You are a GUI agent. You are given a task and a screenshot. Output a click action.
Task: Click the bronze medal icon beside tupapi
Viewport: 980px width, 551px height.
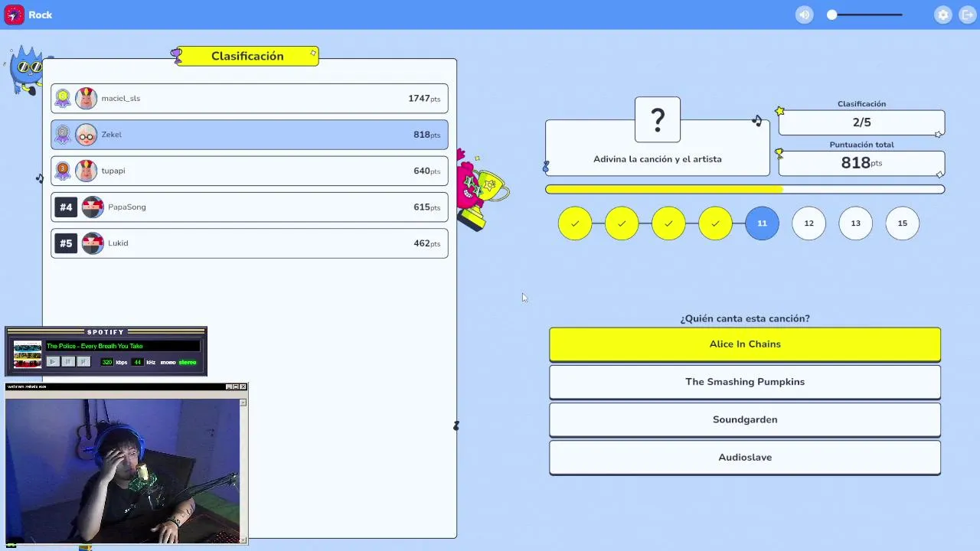(63, 171)
